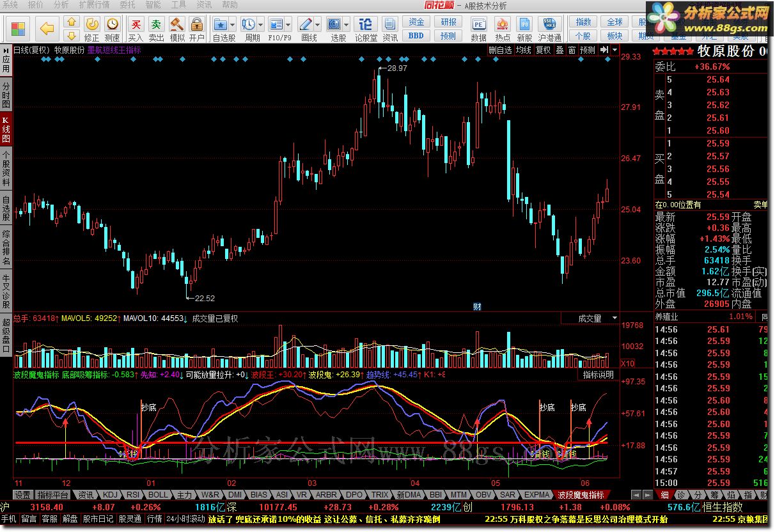
Task: Click the 周期 period clock icon
Action: coord(248,24)
